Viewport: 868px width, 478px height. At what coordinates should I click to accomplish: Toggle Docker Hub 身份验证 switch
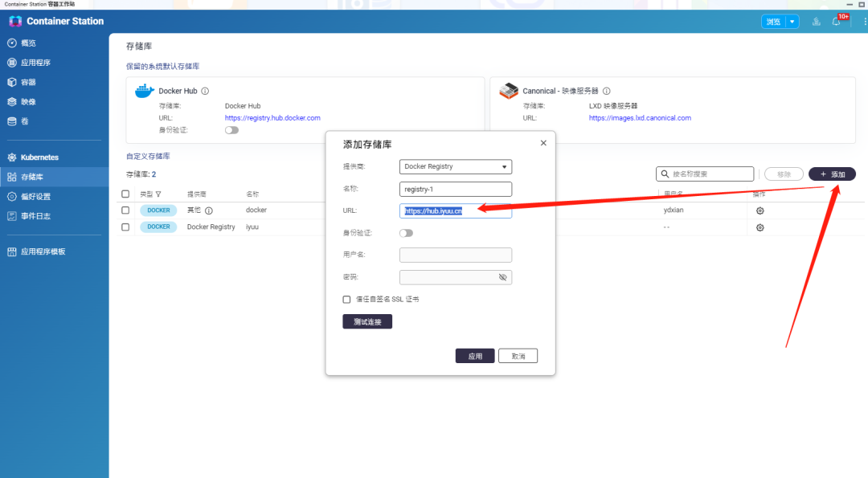(231, 129)
